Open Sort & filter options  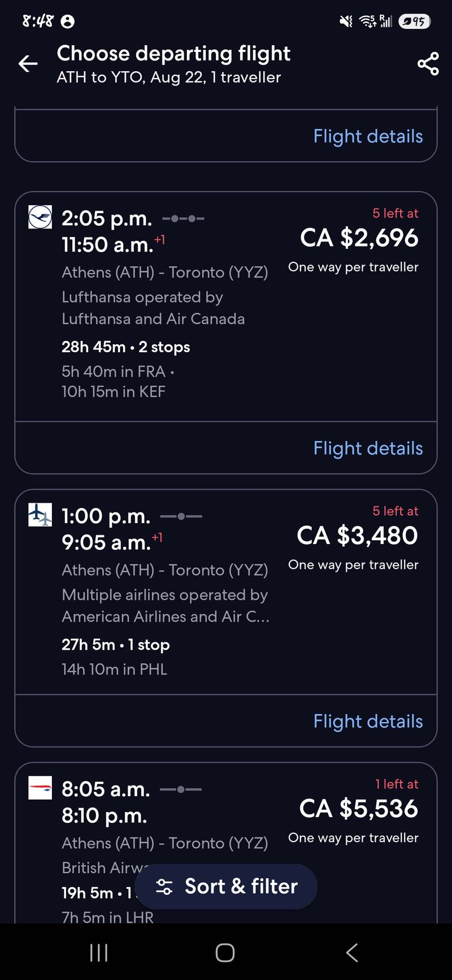[x=226, y=886]
